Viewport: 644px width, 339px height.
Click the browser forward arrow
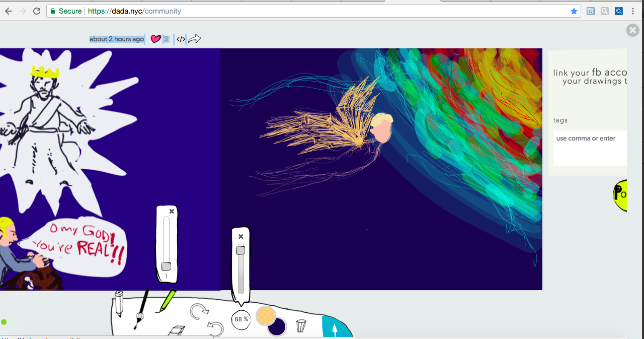click(x=23, y=11)
